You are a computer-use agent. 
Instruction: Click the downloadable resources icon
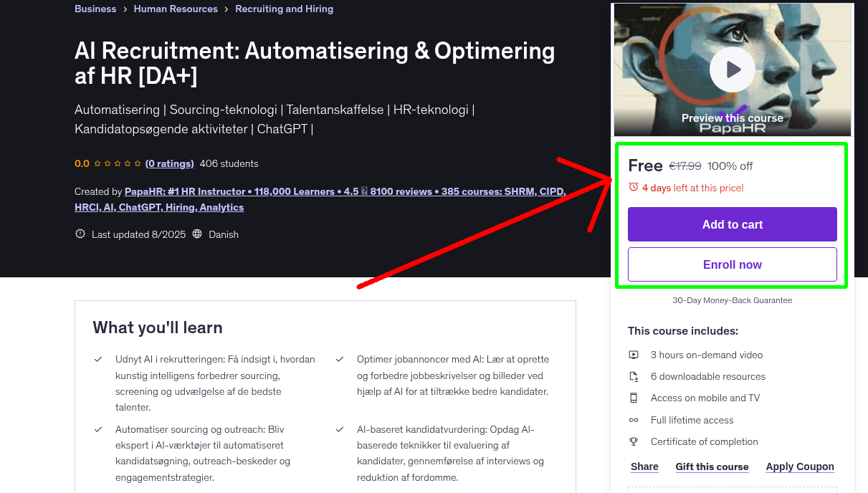click(634, 376)
